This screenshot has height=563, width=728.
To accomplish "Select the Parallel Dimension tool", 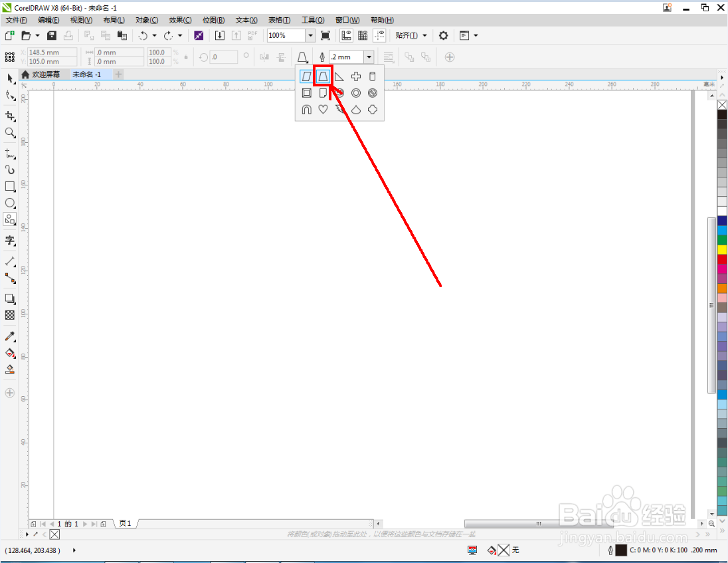I will (10, 261).
